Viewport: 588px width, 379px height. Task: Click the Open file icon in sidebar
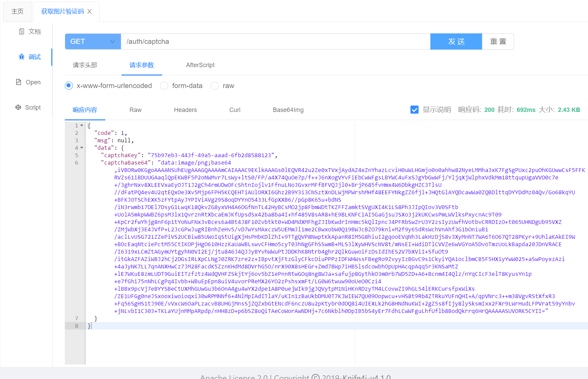[x=19, y=82]
